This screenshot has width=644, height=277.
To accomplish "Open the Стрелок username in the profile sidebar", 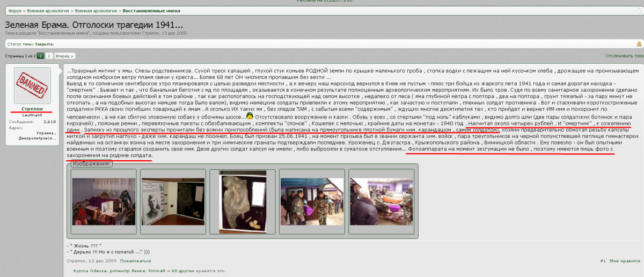I will (x=32, y=109).
